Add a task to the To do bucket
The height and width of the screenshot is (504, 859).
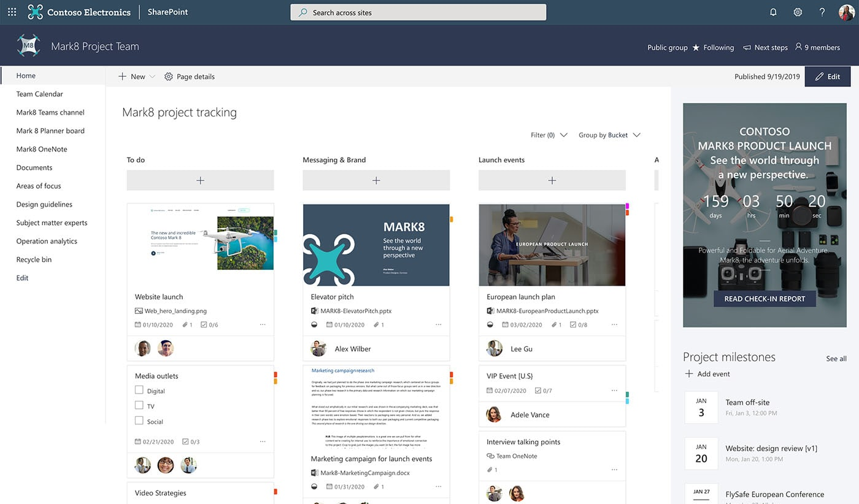(x=200, y=180)
